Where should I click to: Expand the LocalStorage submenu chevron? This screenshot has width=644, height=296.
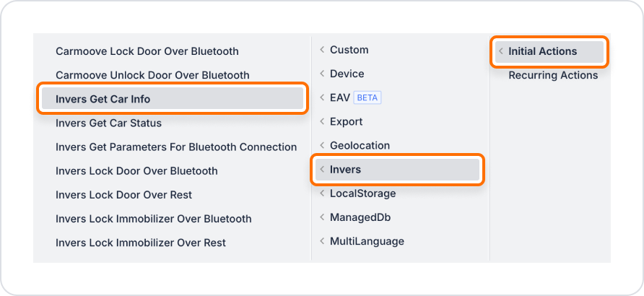pos(322,193)
